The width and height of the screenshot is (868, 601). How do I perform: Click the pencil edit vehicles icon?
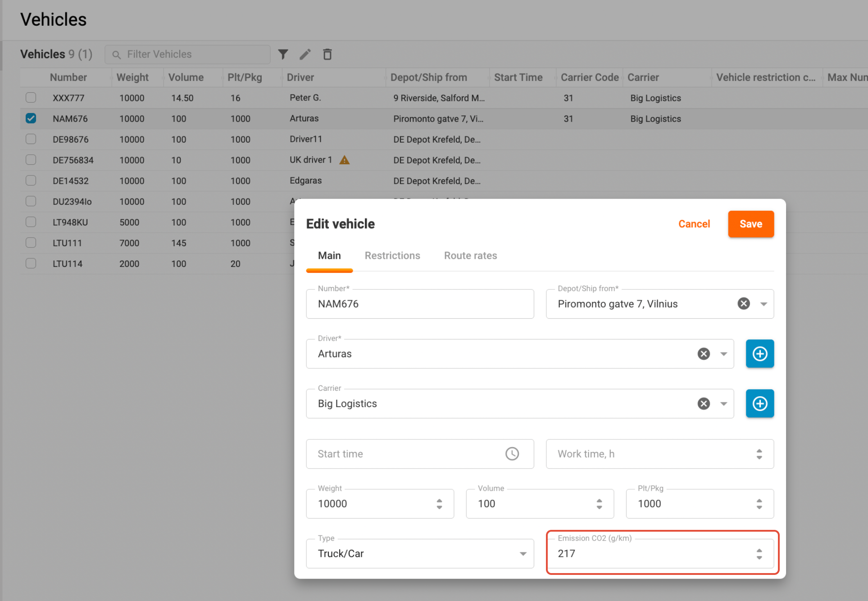pos(305,54)
